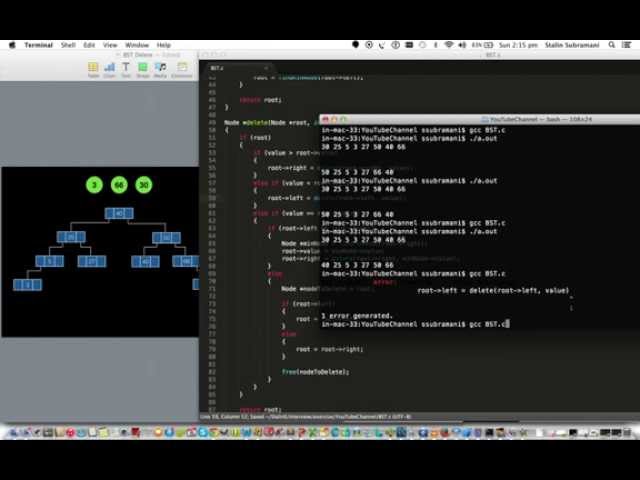
Task: Select the green circle labeled 66
Action: [119, 185]
